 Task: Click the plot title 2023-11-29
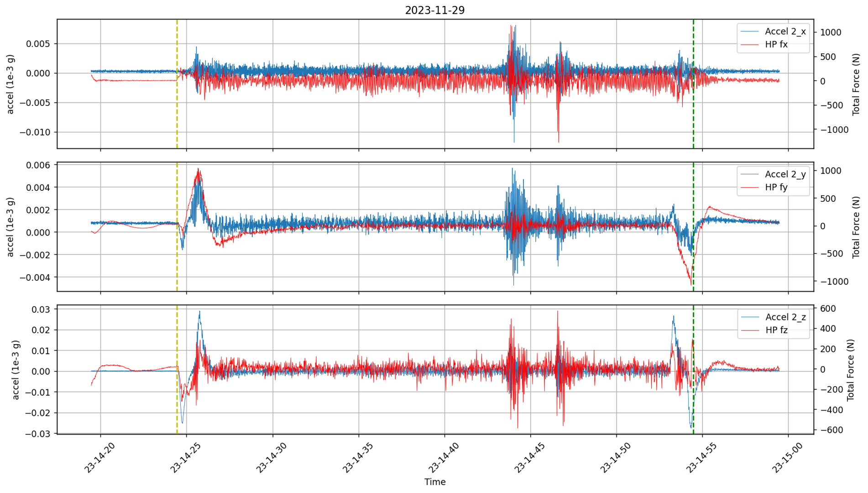434,10
